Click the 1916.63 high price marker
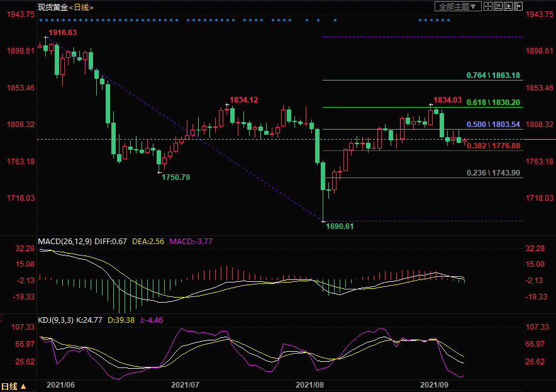Image resolution: width=556 pixels, height=392 pixels. (62, 33)
